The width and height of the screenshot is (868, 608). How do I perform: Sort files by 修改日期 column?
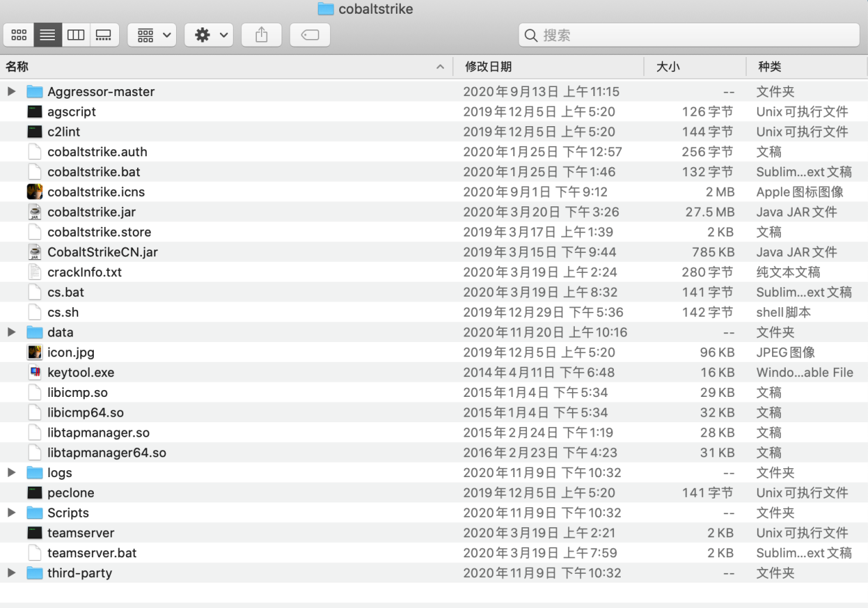click(x=488, y=66)
